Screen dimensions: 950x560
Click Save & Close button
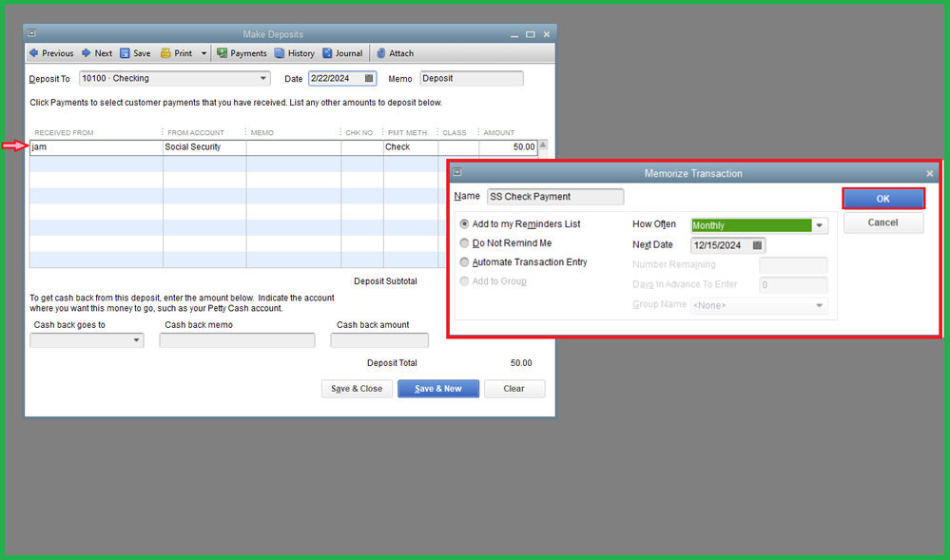pos(357,389)
